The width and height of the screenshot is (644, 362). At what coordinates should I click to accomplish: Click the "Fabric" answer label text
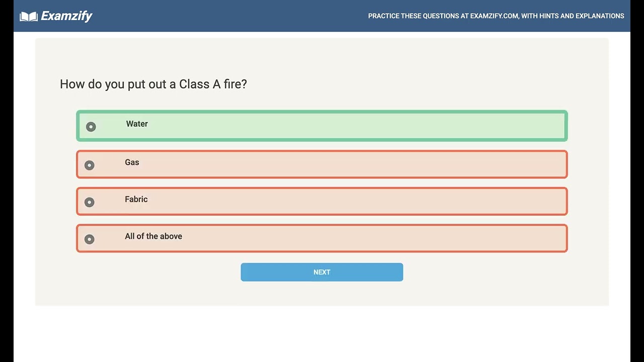(x=136, y=200)
